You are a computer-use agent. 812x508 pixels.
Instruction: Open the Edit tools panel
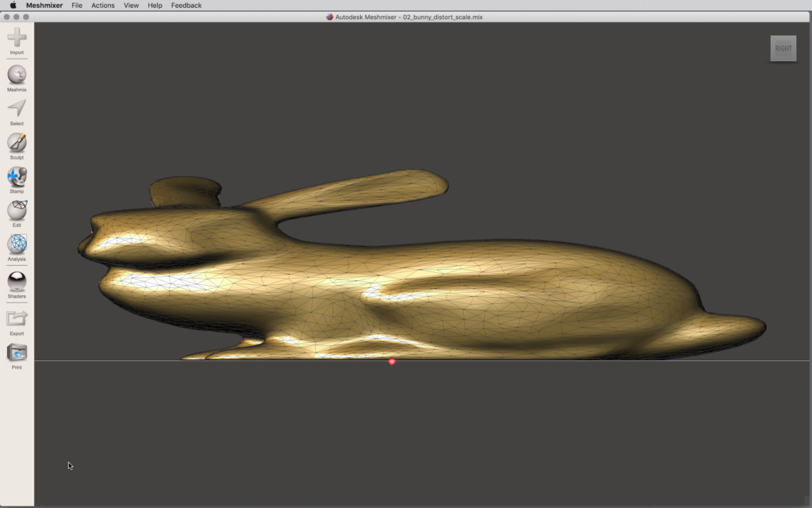pos(17,210)
